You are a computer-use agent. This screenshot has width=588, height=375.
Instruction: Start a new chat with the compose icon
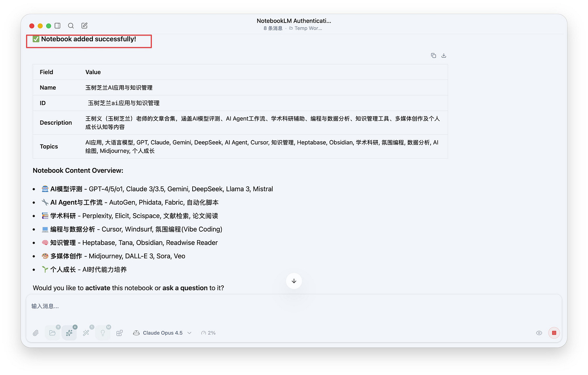tap(84, 26)
